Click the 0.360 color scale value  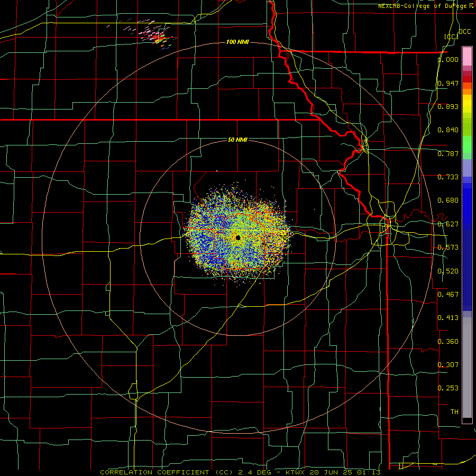click(448, 342)
